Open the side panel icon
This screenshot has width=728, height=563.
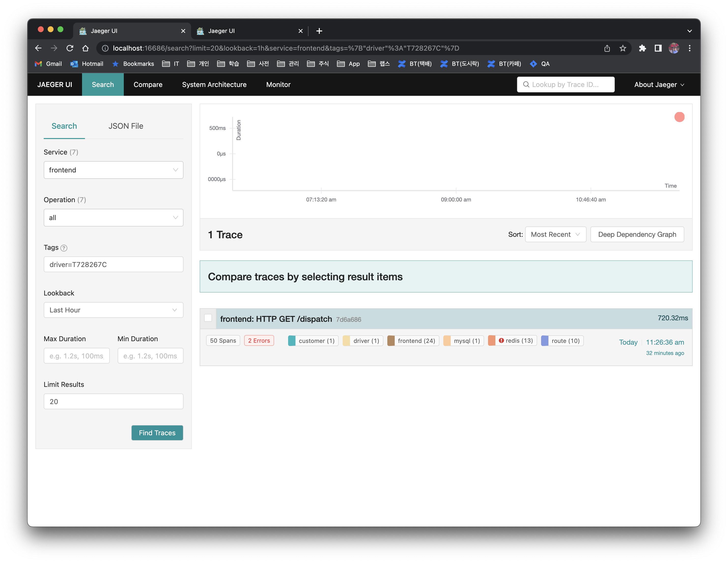658,48
